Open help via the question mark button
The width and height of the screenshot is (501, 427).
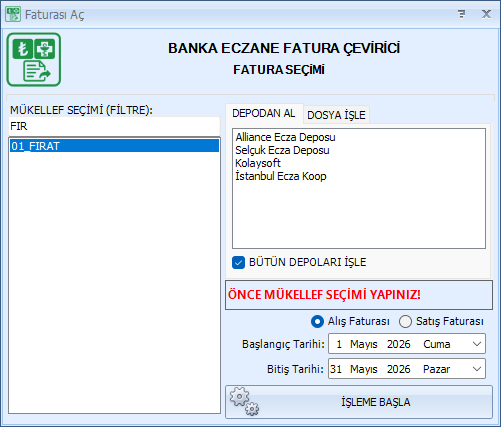462,14
